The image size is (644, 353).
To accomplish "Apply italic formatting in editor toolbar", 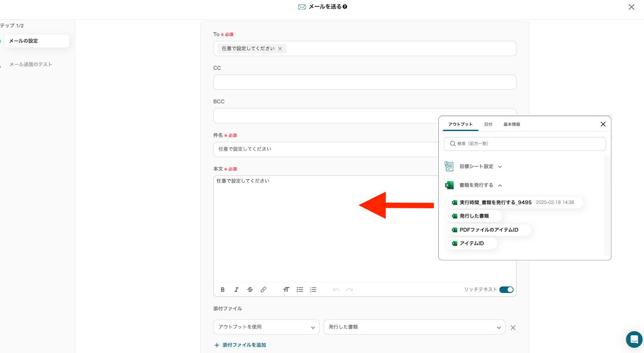I will [236, 290].
